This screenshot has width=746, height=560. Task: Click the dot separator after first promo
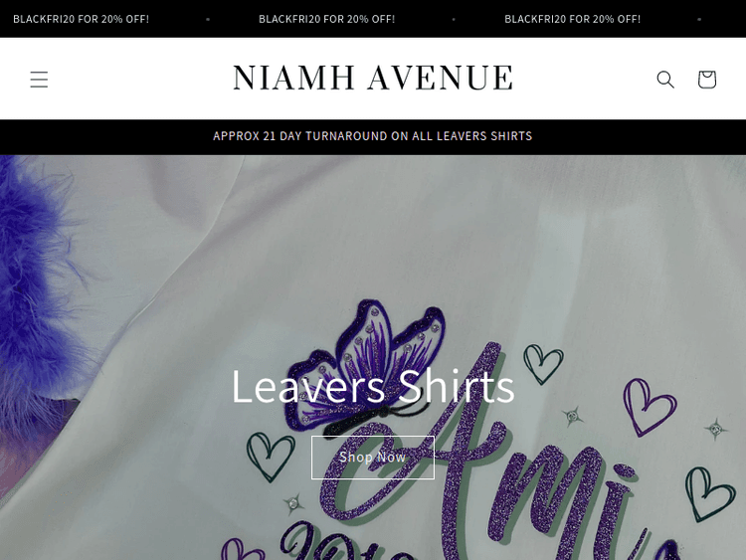tap(208, 20)
